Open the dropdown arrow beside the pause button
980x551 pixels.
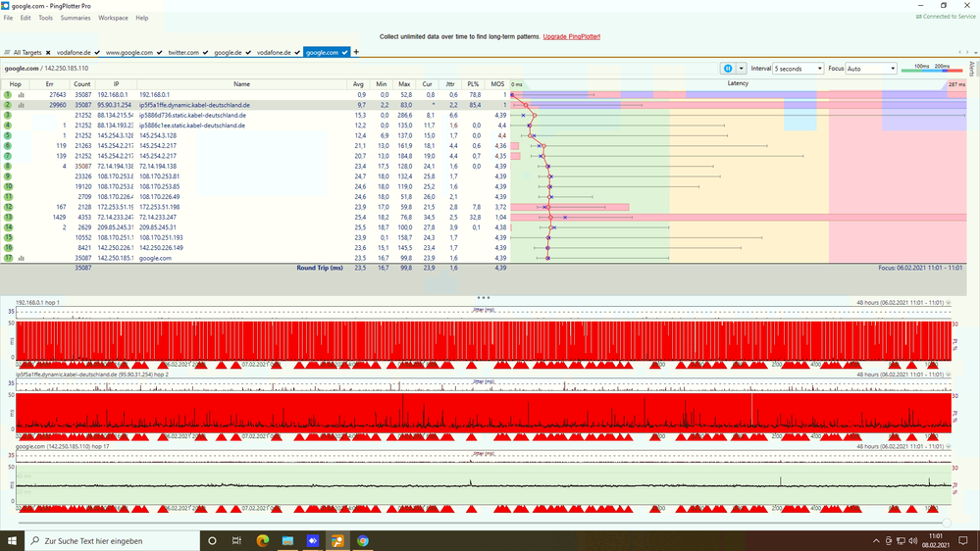742,69
